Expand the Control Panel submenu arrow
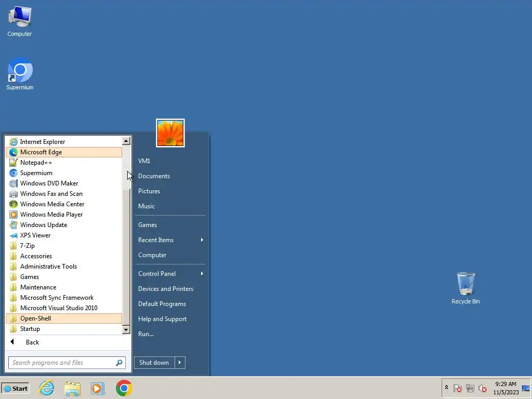The height and width of the screenshot is (399, 532). pos(202,273)
